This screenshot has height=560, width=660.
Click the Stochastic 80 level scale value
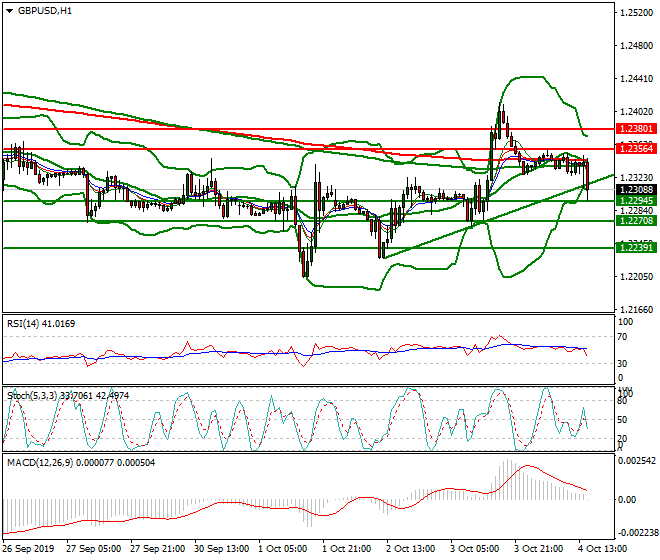623,401
